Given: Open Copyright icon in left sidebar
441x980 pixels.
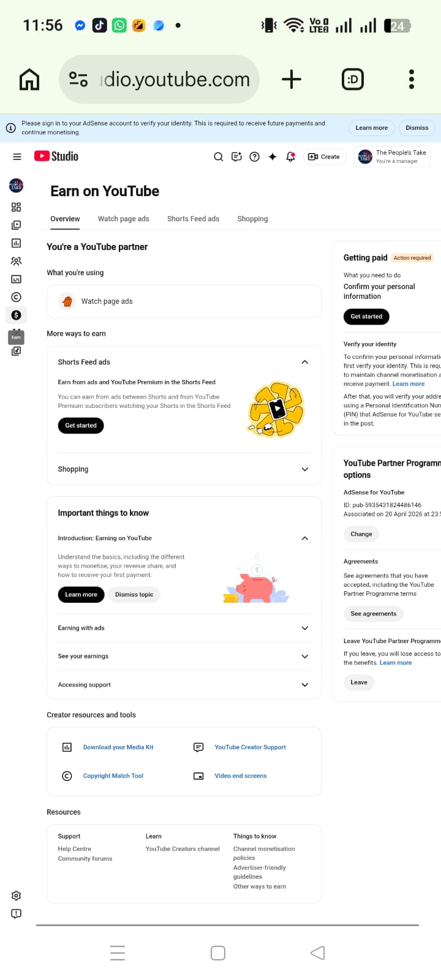Looking at the screenshot, I should pos(17,297).
